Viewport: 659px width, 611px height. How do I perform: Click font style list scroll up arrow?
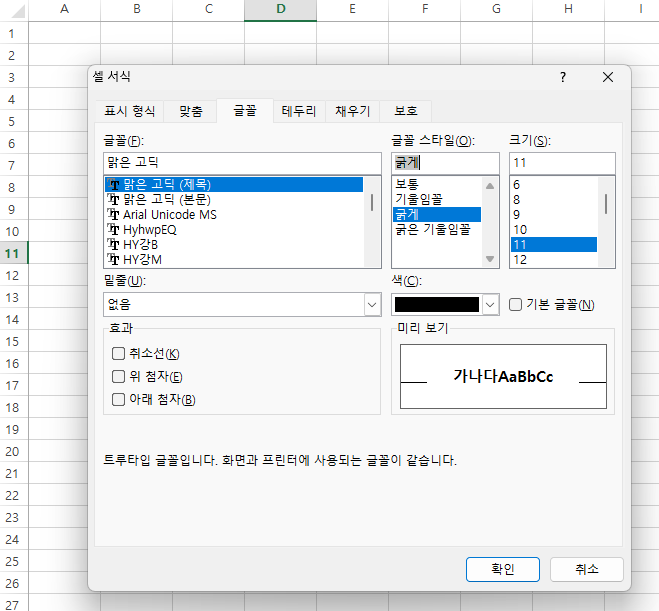point(490,186)
